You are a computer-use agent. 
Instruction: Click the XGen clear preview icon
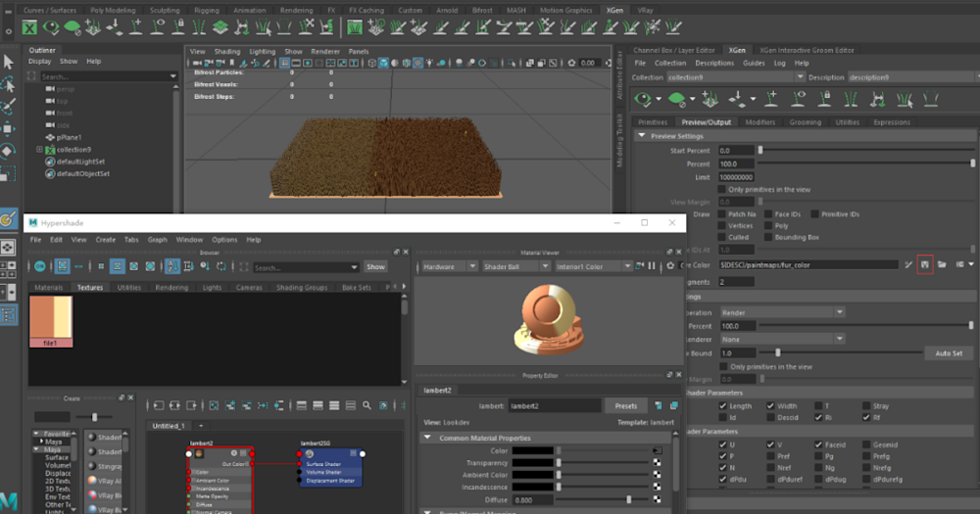click(x=677, y=99)
